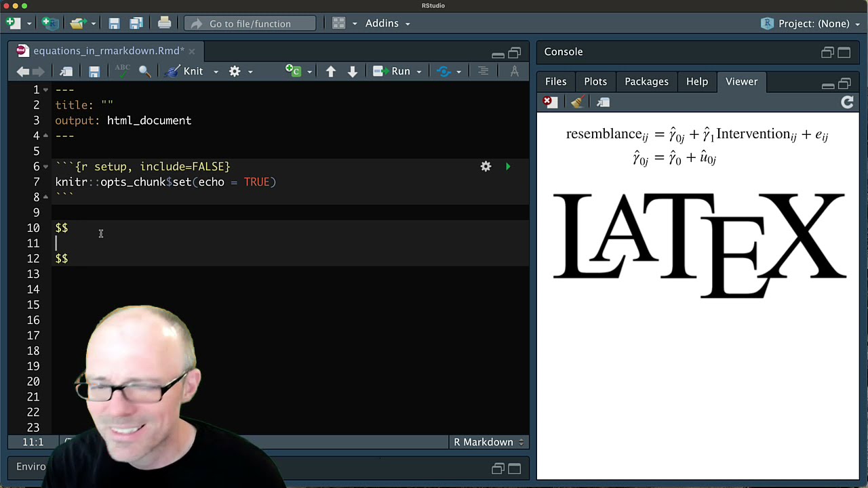
Task: Click the Save All documents icon
Action: [136, 23]
